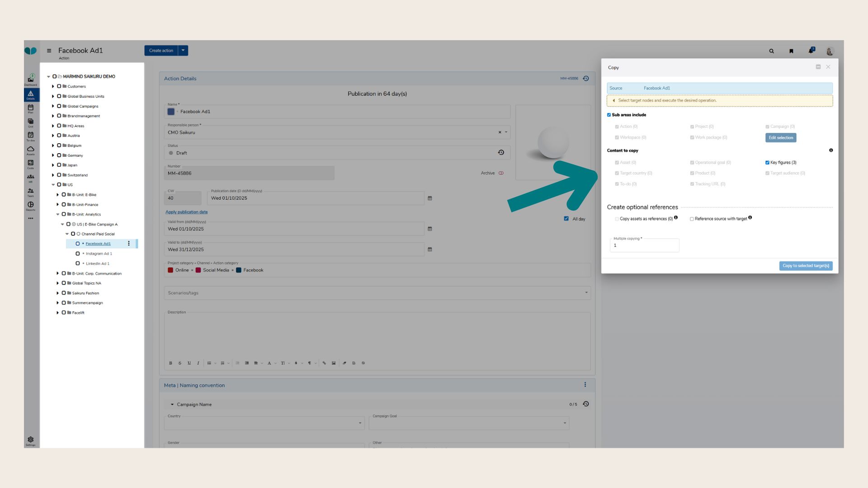Open the Dashboard sidebar icon
Screen dimensions: 868x488
(x=31, y=80)
